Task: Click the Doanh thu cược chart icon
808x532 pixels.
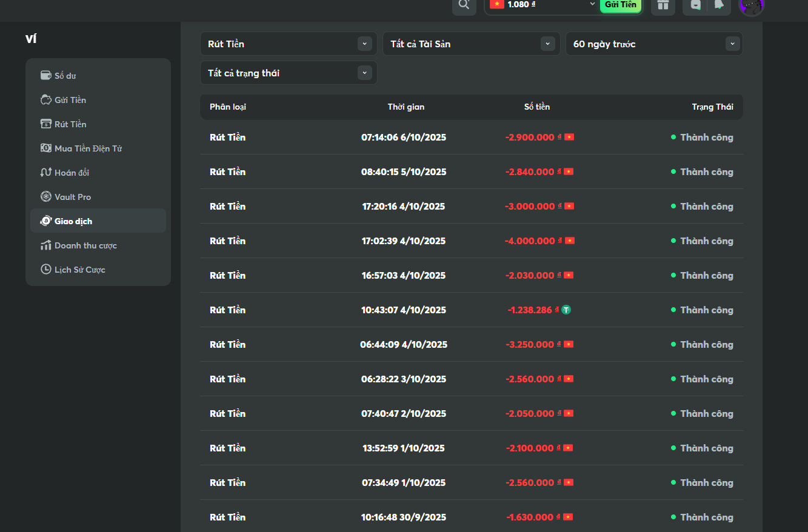Action: 46,245
